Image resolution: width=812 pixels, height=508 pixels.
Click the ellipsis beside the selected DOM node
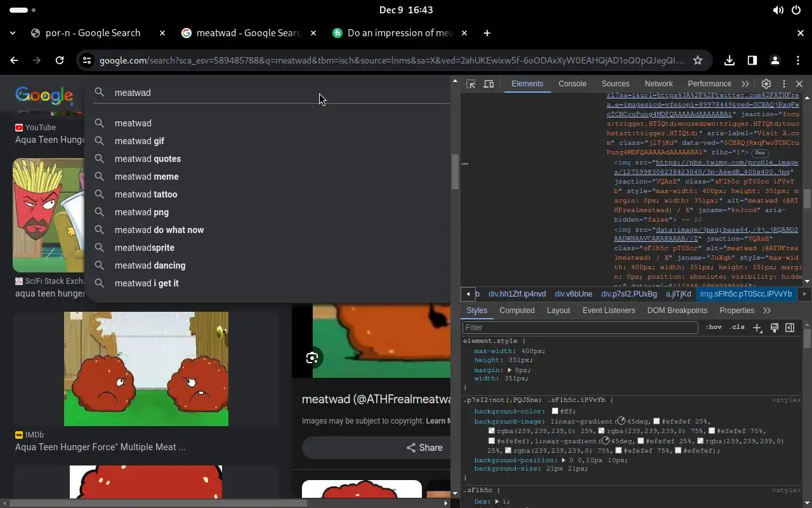(x=465, y=164)
